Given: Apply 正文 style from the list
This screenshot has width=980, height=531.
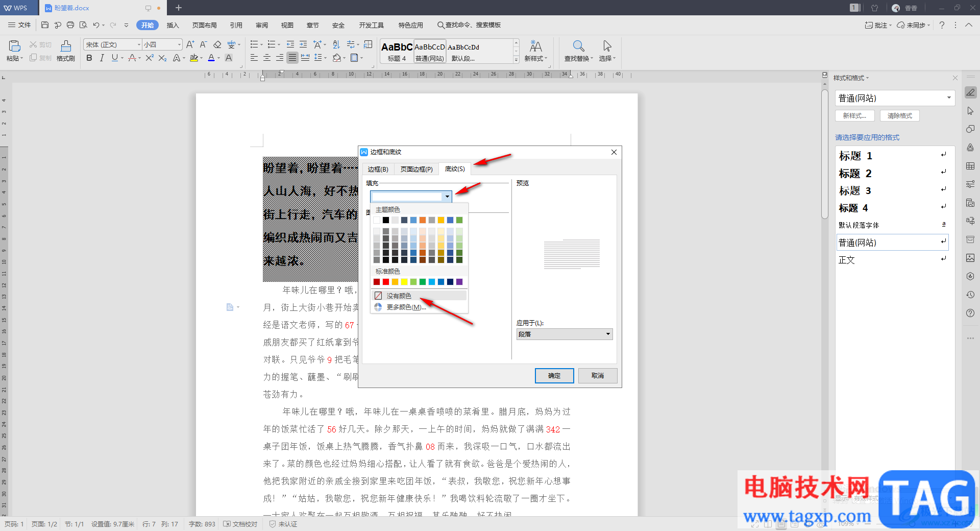Looking at the screenshot, I should click(x=892, y=260).
